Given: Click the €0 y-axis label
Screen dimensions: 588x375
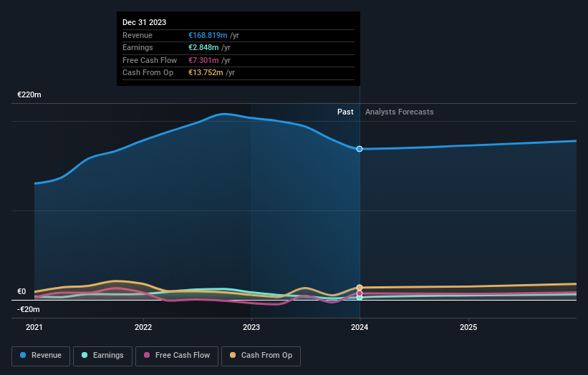Looking at the screenshot, I should tap(21, 291).
